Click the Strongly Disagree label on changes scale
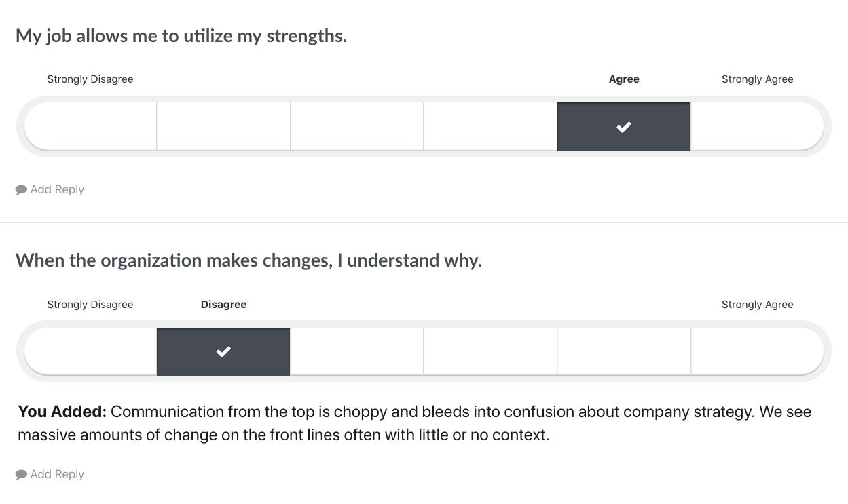 coord(90,305)
